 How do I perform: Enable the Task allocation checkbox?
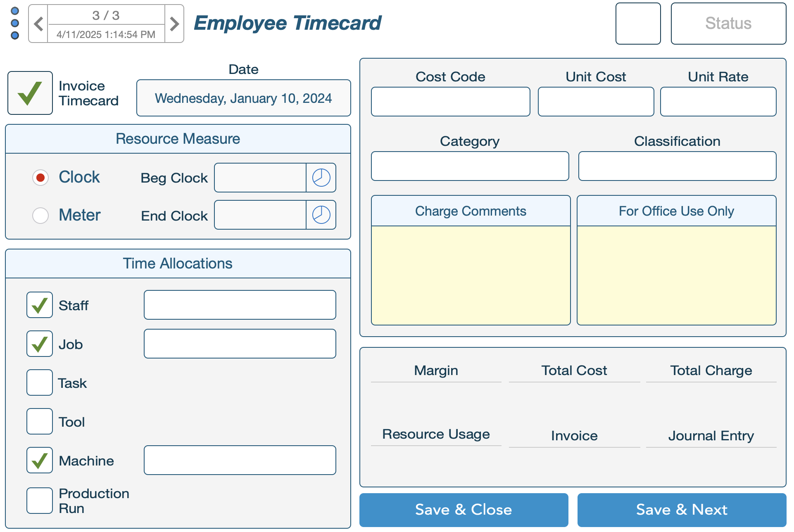coord(40,383)
